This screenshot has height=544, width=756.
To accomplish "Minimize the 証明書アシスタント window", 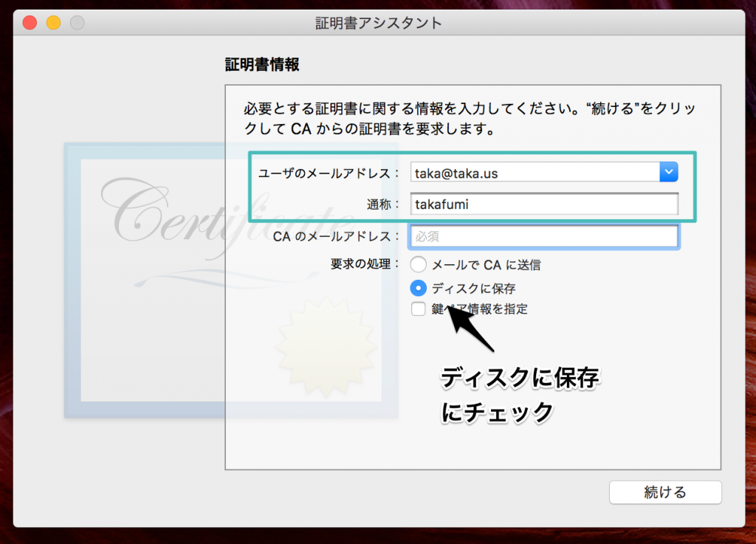I will click(53, 23).
